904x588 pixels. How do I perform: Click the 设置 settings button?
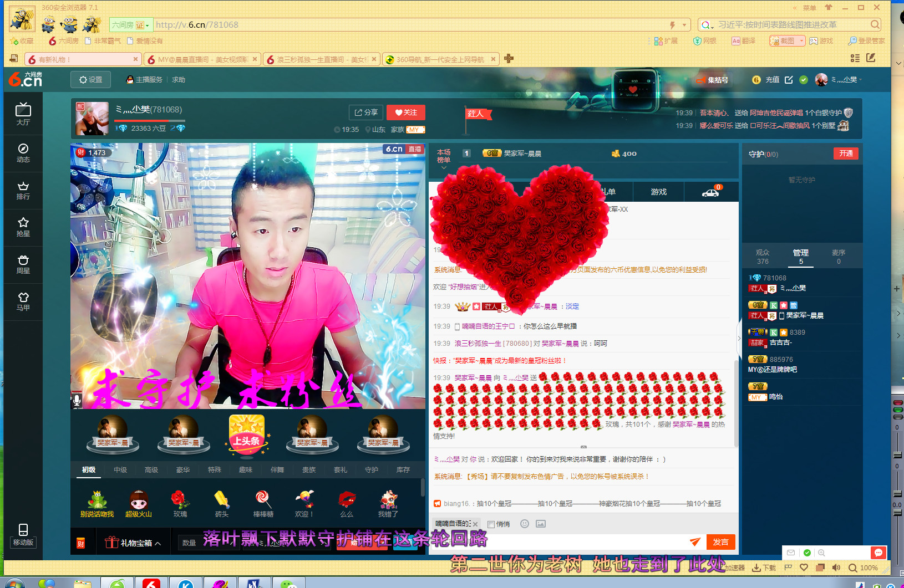90,80
